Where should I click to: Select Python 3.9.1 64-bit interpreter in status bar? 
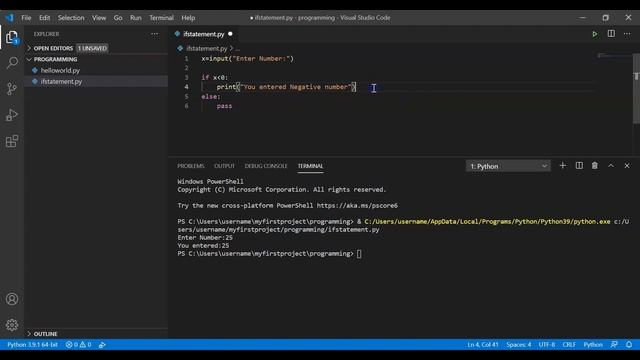pyautogui.click(x=32, y=344)
